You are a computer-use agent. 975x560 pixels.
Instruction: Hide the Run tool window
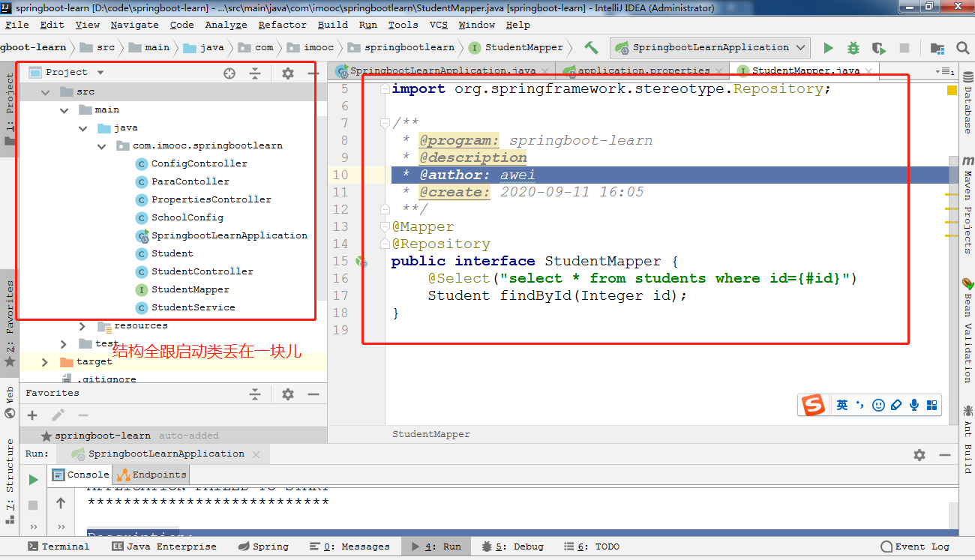click(x=945, y=454)
